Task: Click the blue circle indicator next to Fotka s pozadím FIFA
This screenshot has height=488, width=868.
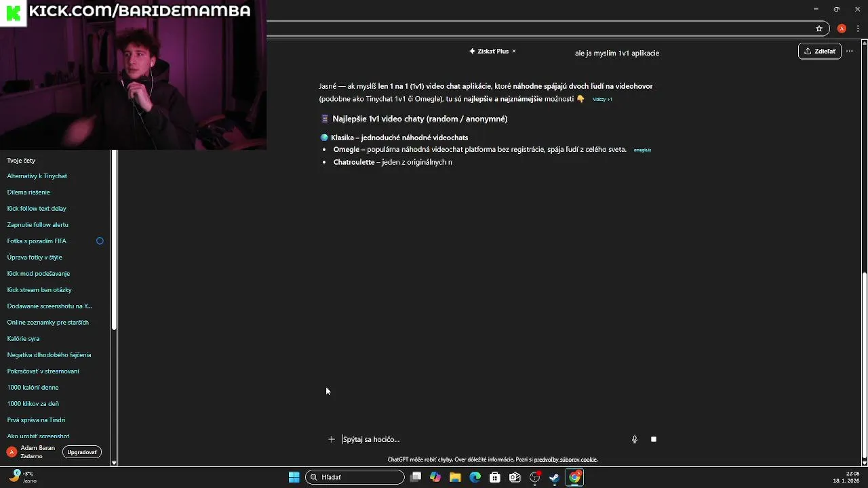Action: pos(100,241)
